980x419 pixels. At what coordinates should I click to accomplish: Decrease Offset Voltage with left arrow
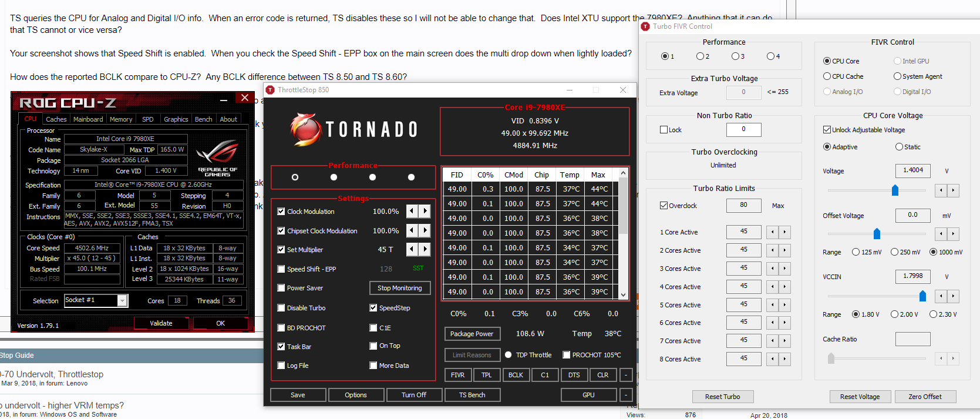coord(941,234)
